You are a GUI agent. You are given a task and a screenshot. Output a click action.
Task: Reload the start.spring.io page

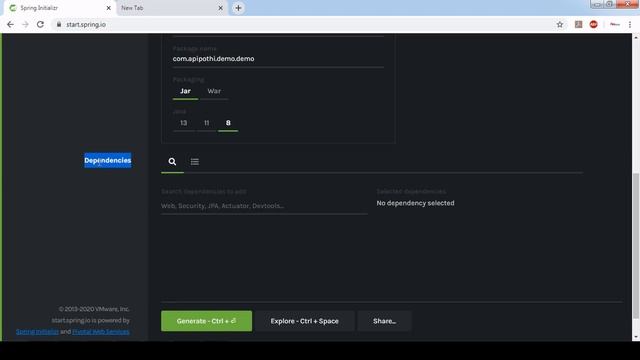click(40, 24)
